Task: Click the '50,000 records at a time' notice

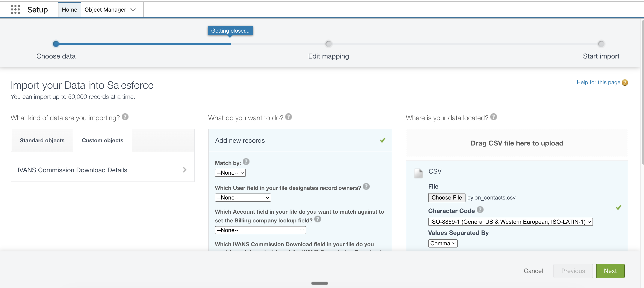Action: tap(73, 97)
